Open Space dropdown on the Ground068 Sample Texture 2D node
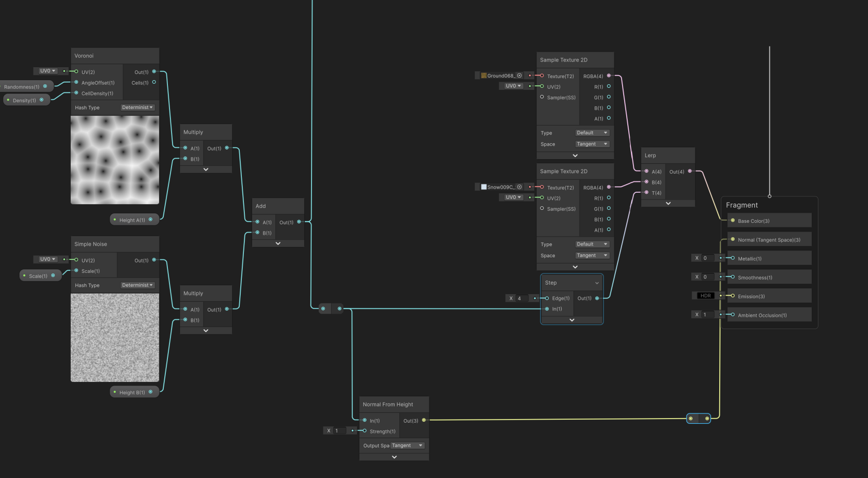Screen dimensions: 868x478 592,144
